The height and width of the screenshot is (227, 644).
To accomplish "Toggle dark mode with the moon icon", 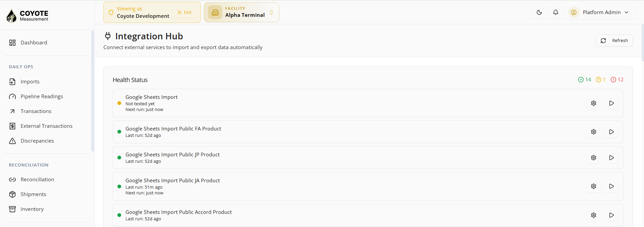I will pyautogui.click(x=539, y=12).
